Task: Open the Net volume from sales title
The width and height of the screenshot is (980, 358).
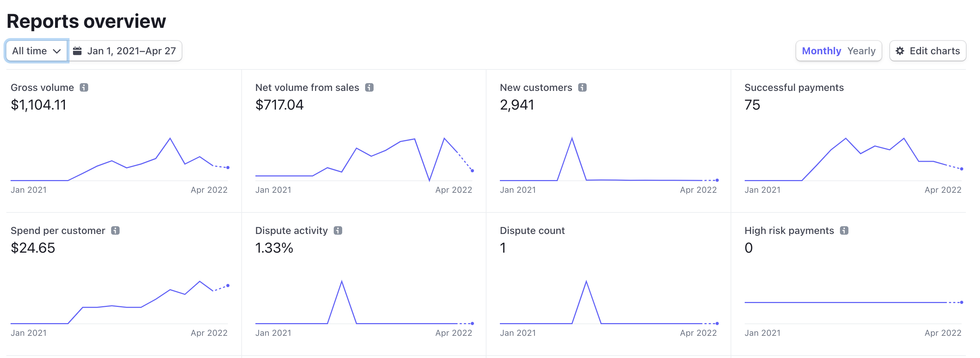Action: point(307,87)
